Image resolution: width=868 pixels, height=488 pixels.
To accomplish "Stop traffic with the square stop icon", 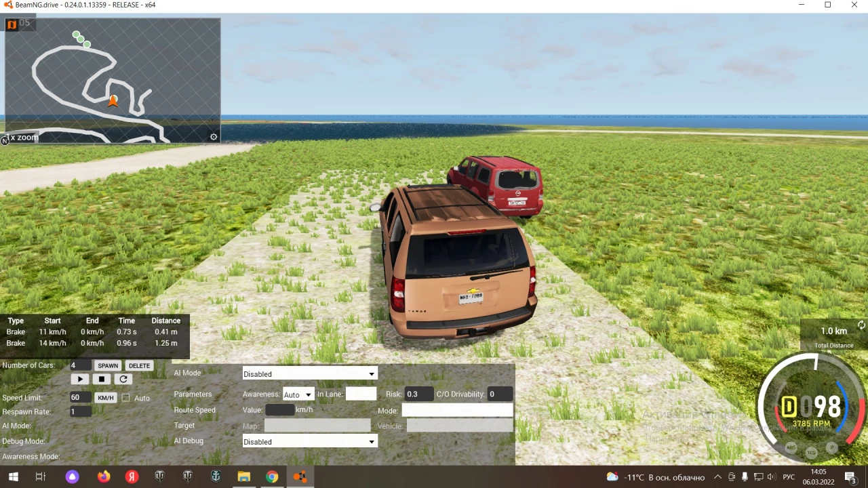I will pyautogui.click(x=101, y=379).
